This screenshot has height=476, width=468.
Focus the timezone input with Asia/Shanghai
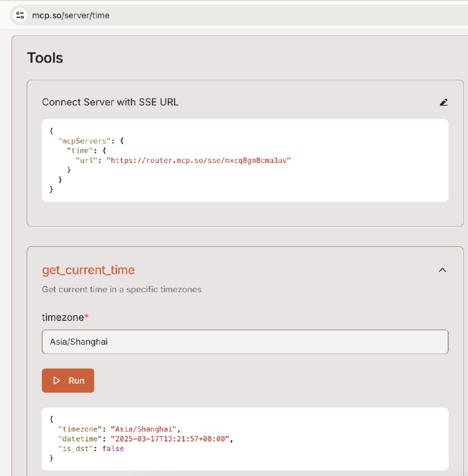245,342
